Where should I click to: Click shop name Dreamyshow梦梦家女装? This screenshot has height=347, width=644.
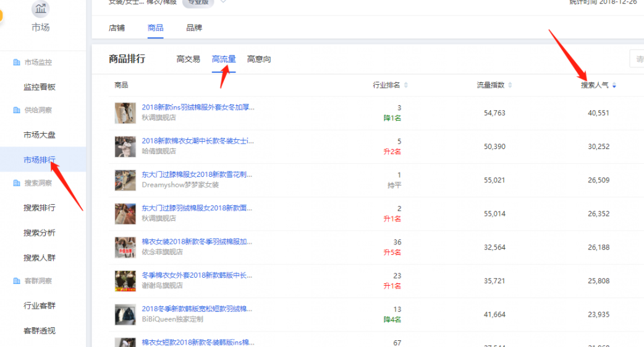[180, 185]
